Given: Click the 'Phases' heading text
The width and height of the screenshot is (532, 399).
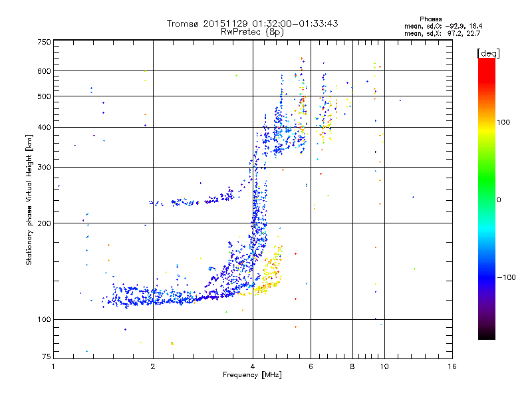Looking at the screenshot, I should tap(430, 19).
